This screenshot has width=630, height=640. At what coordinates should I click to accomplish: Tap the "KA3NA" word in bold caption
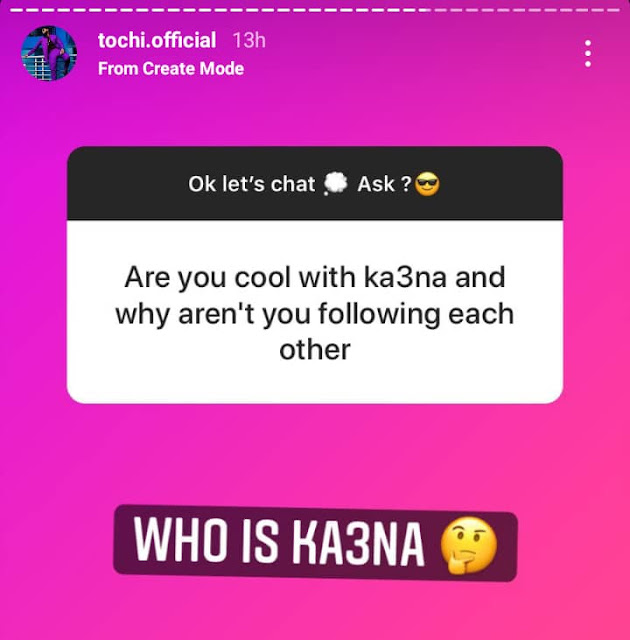[x=358, y=543]
